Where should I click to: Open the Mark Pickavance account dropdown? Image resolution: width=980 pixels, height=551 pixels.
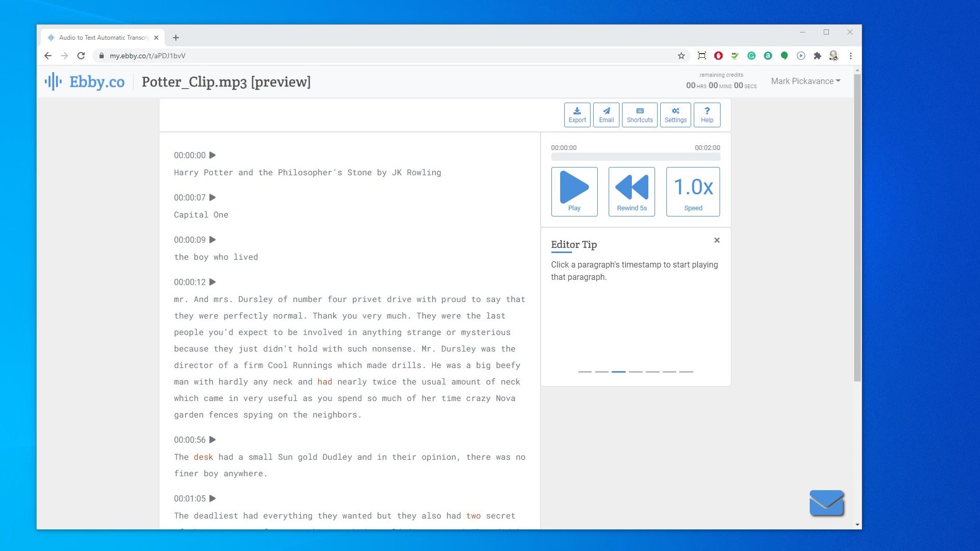point(806,81)
